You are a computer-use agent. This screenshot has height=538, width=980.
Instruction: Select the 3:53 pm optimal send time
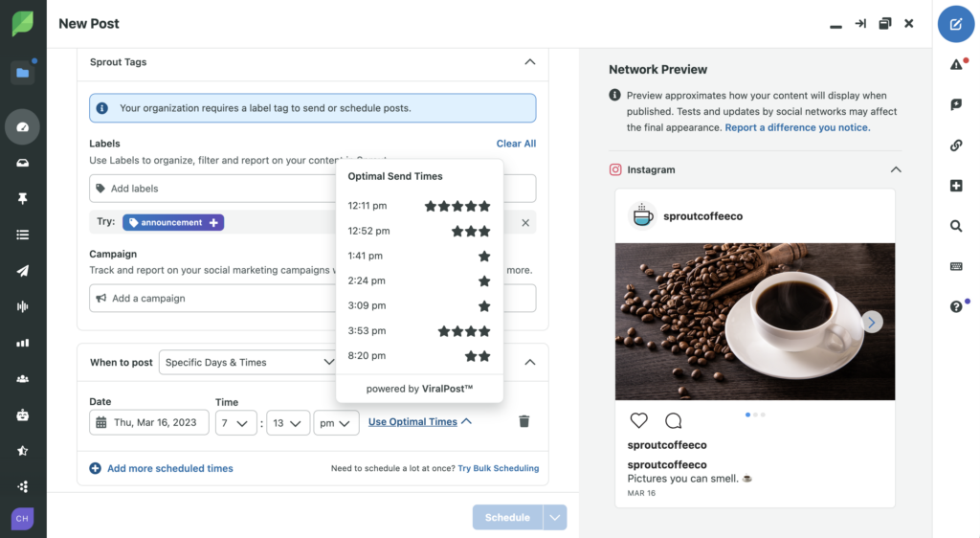click(419, 330)
